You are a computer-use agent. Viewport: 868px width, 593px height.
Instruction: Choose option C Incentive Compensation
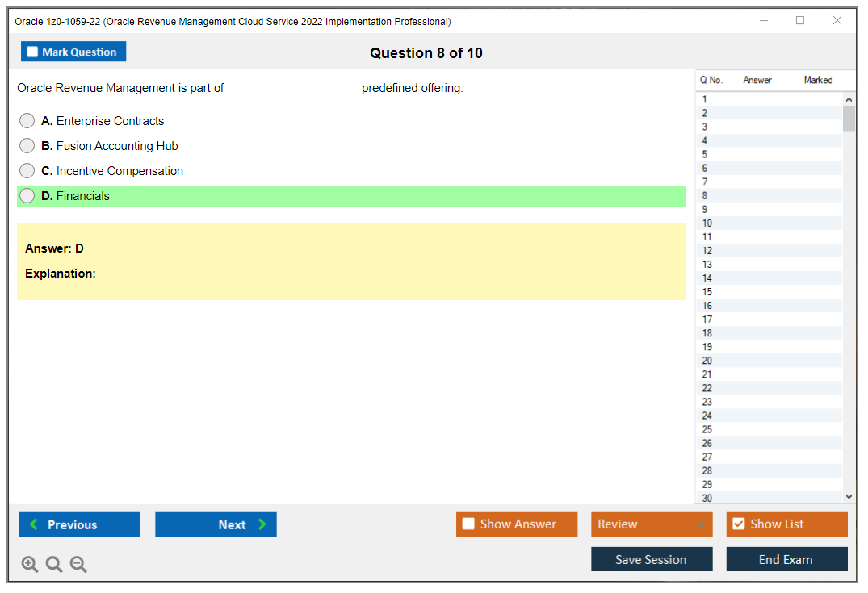(x=27, y=171)
